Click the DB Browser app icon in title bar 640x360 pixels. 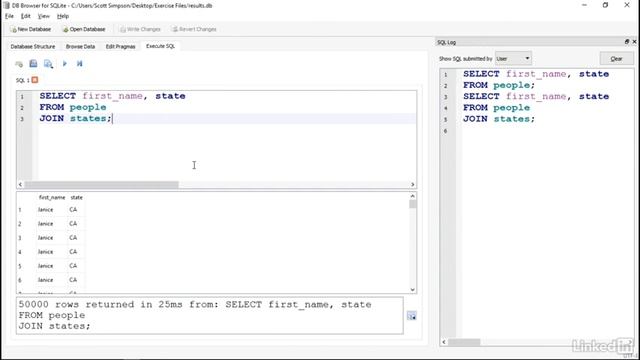[6, 5]
